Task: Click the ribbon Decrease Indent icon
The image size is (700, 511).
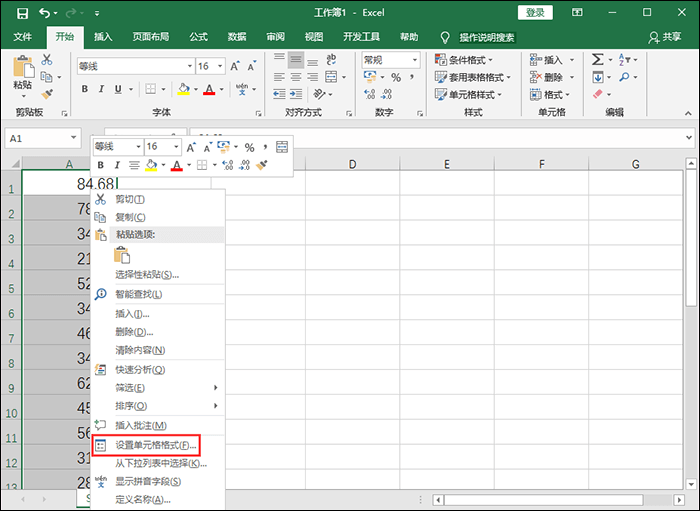Action: (279, 94)
